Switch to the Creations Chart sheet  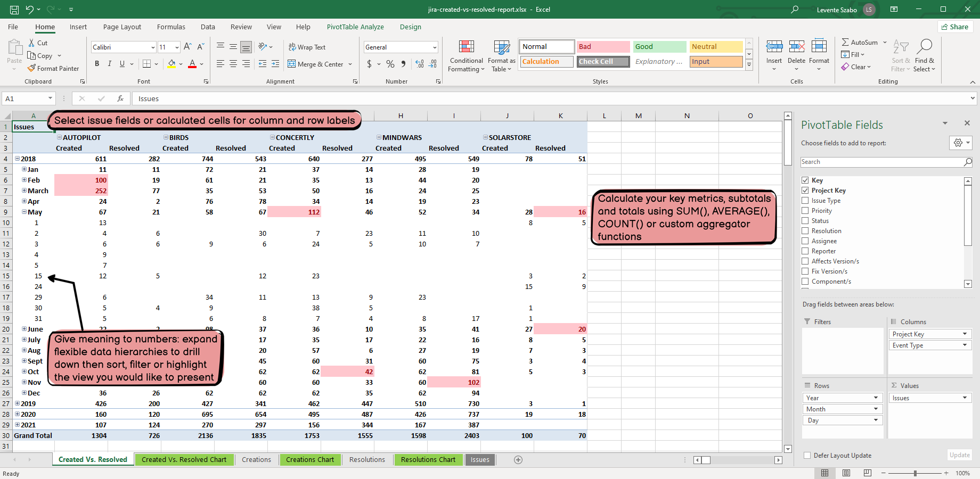click(309, 460)
